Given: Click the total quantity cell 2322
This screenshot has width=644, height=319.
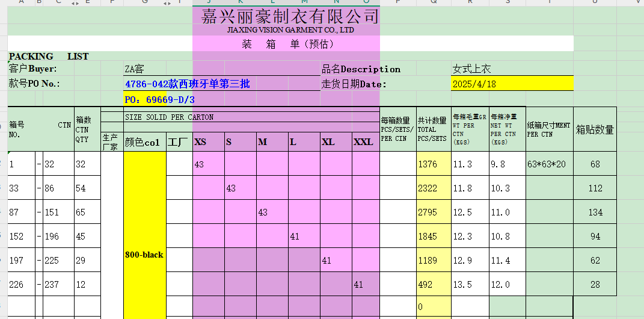Looking at the screenshot, I should point(433,188).
